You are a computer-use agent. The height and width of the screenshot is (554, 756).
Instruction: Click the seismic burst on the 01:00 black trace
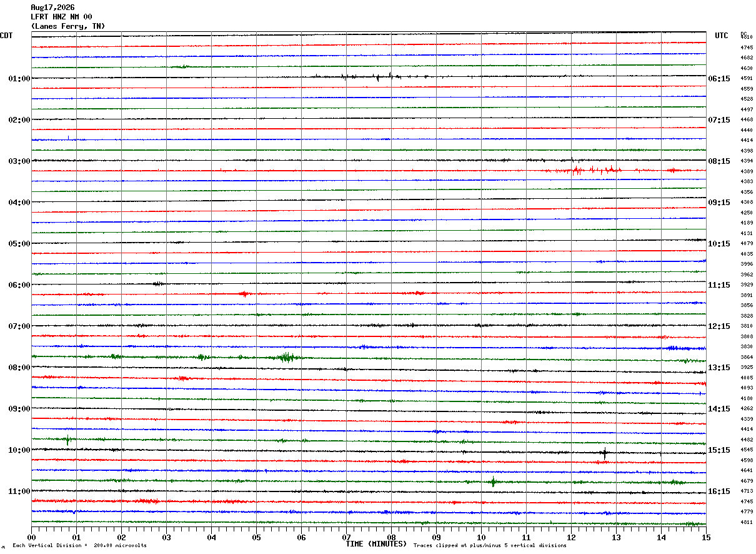(x=372, y=76)
